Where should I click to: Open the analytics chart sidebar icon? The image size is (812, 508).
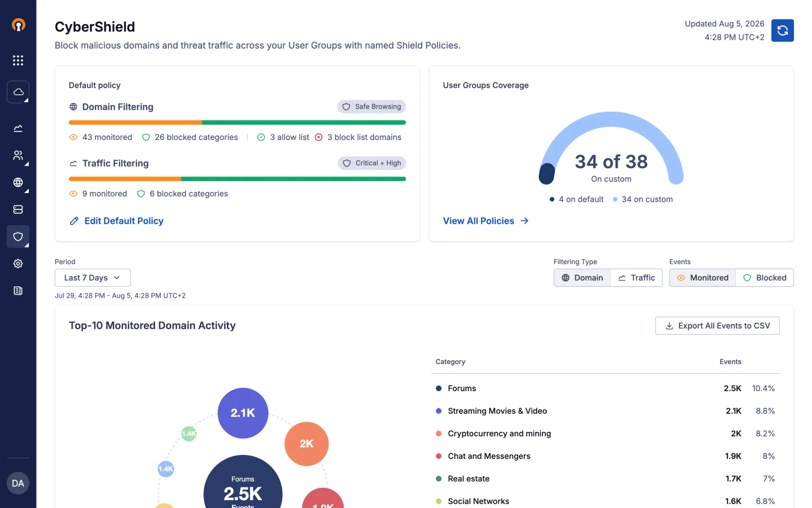(18, 128)
